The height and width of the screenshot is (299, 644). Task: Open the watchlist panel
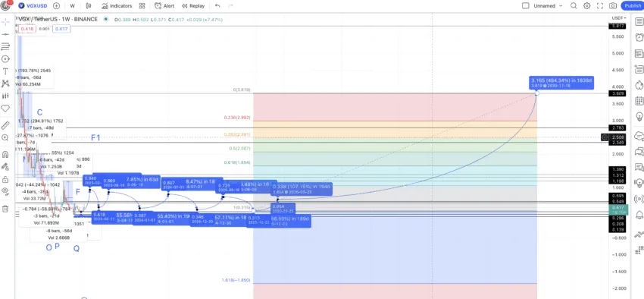coord(639,21)
